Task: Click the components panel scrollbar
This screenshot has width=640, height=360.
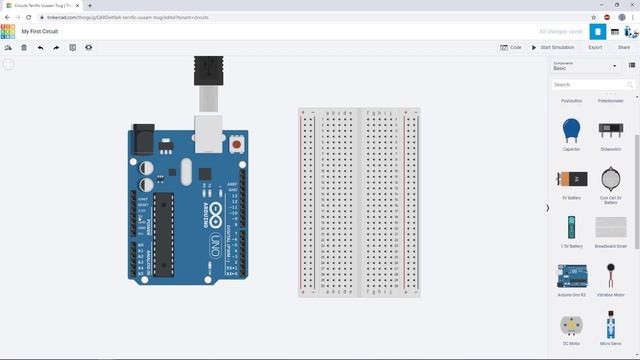Action: coord(637,191)
